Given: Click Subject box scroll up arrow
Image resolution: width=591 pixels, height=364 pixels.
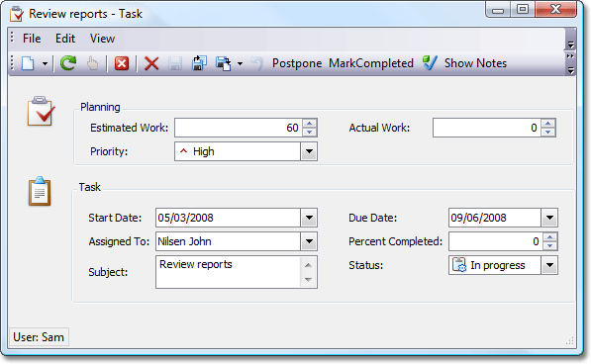Looking at the screenshot, I should 308,265.
